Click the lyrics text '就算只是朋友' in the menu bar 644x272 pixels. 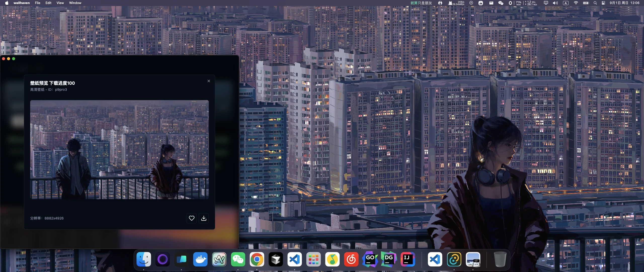pyautogui.click(x=421, y=3)
